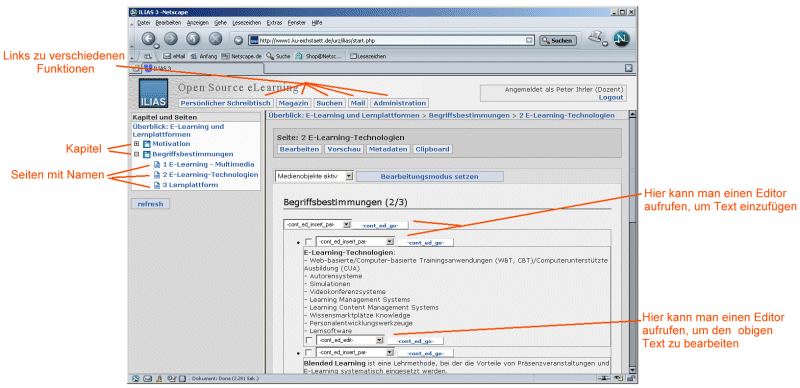The width and height of the screenshot is (800, 388).
Task: Click the Logout link
Action: (x=611, y=97)
